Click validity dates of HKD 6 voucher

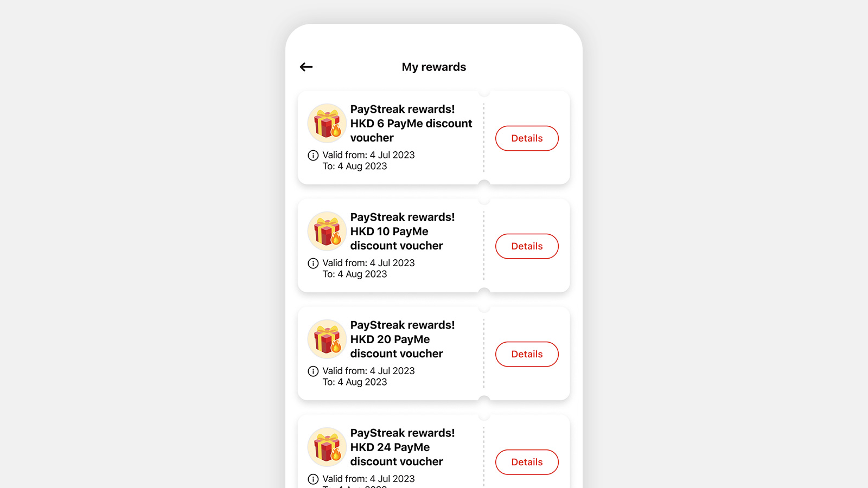click(368, 160)
